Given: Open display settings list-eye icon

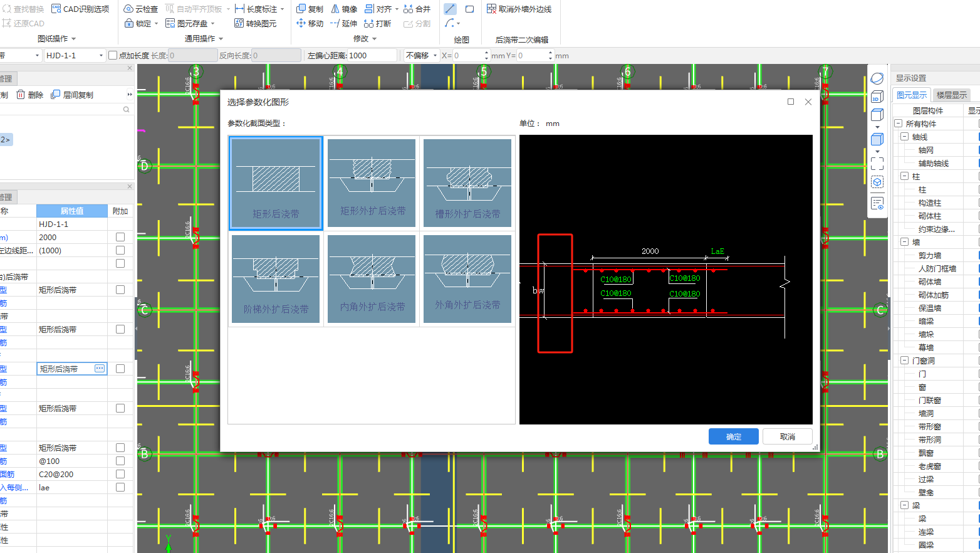Looking at the screenshot, I should pyautogui.click(x=877, y=204).
